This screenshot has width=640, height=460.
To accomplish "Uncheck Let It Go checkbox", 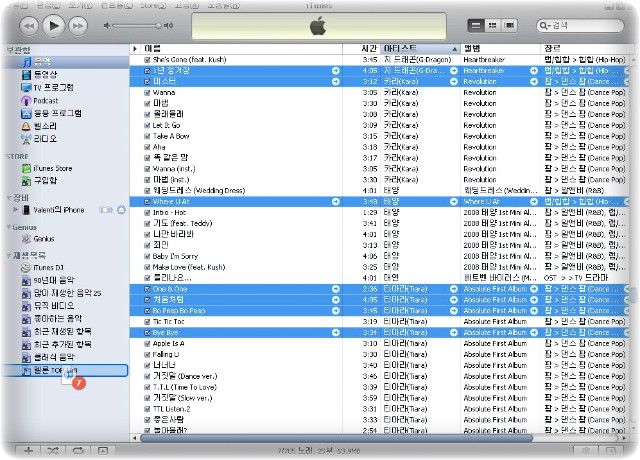I will pos(147,125).
